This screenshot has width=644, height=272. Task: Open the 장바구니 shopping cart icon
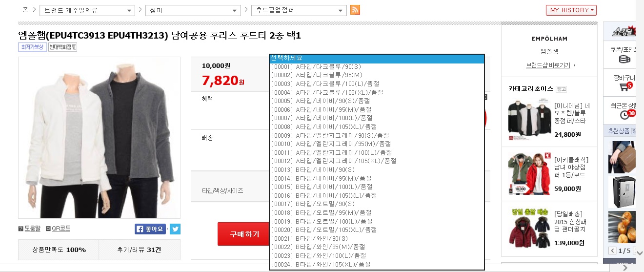pos(623,87)
